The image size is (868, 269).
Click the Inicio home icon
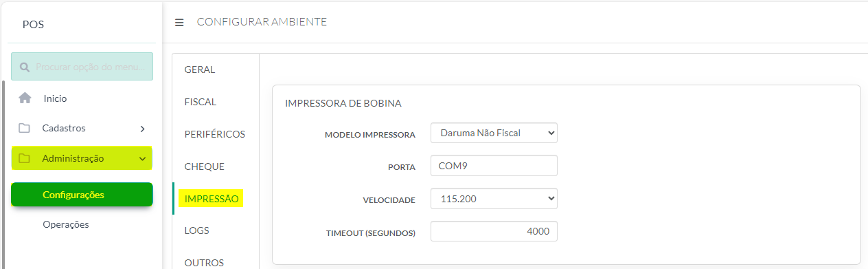pos(25,98)
